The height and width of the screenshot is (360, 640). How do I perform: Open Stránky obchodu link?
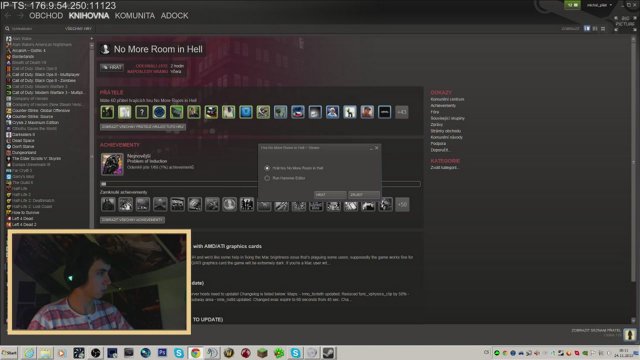pyautogui.click(x=445, y=131)
